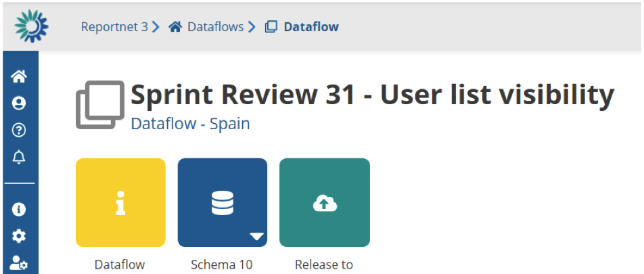Open the blue Schema 10 database tile
This screenshot has width=644, height=274.
point(223,202)
